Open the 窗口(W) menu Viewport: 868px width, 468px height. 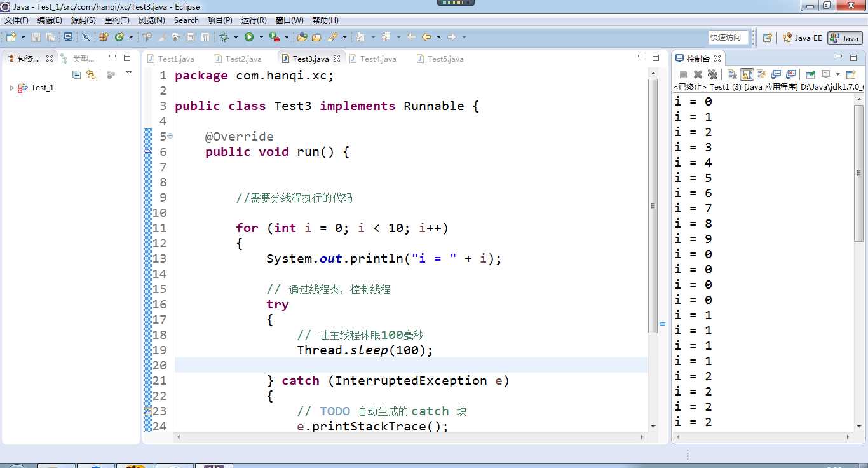coord(290,20)
